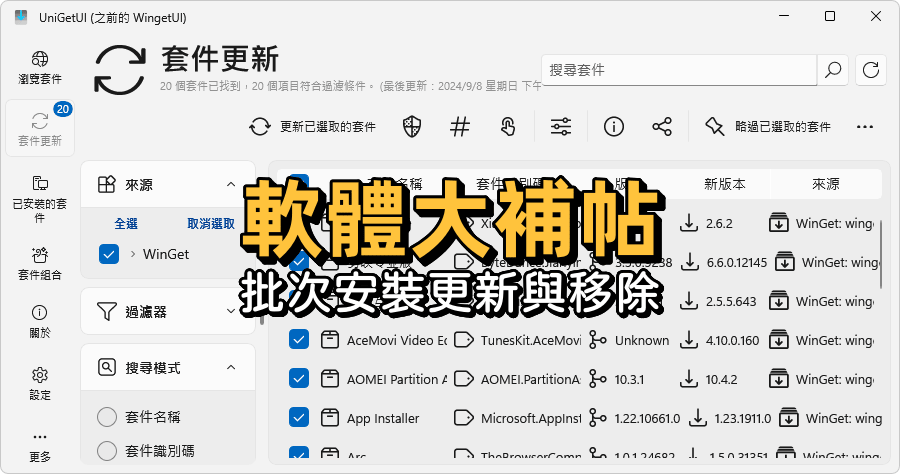Expand the 過濾器 filters section chevron
This screenshot has width=900, height=474.
pyautogui.click(x=231, y=311)
